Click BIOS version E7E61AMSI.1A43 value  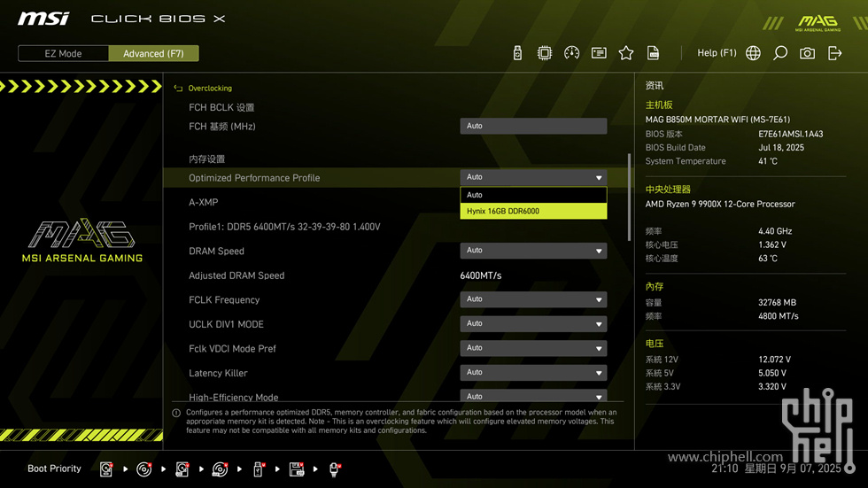[x=790, y=134]
